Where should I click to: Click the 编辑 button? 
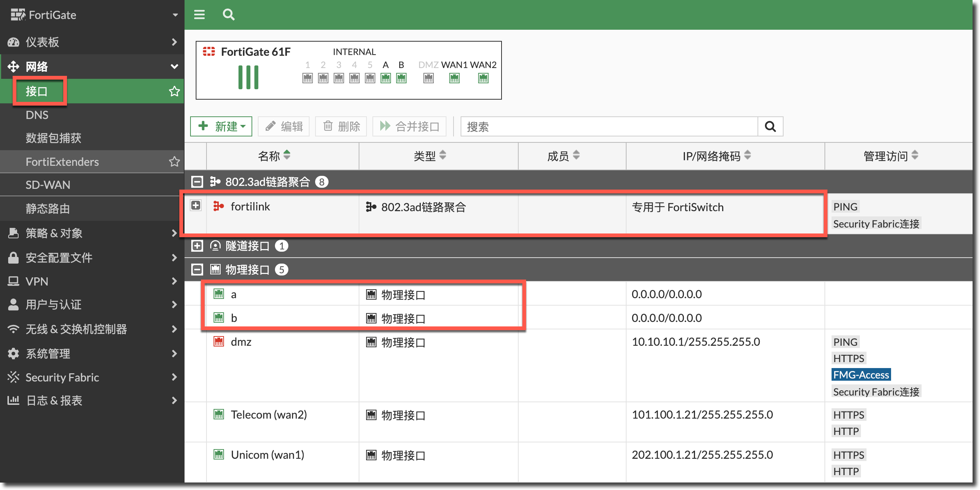pyautogui.click(x=284, y=126)
